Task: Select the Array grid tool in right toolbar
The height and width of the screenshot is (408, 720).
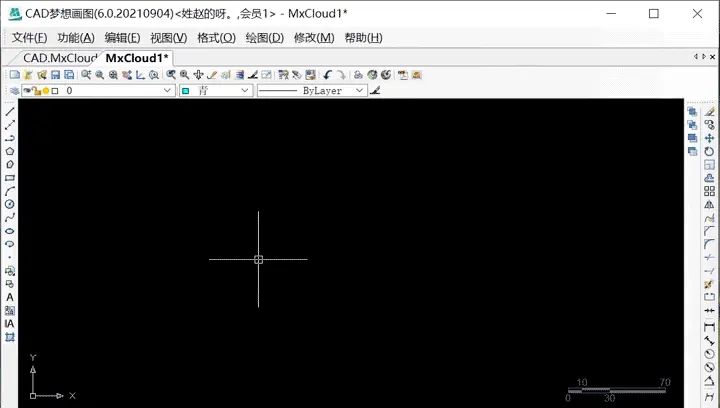Action: [x=709, y=191]
